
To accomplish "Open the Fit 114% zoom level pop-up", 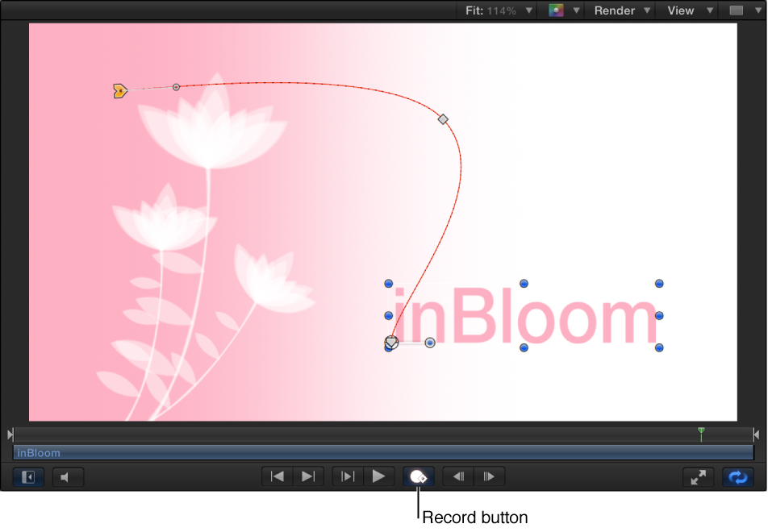I will tap(496, 10).
